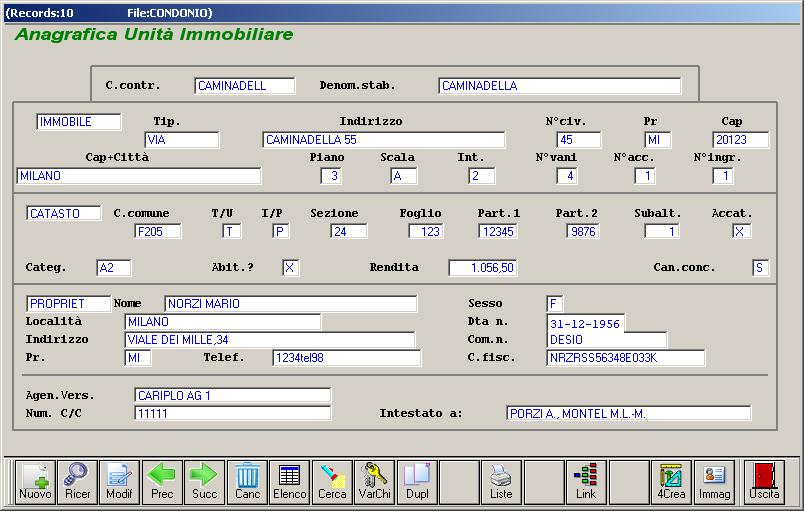Click Denom.stab. field CAMINADELLA
The height and width of the screenshot is (511, 804).
(x=559, y=86)
